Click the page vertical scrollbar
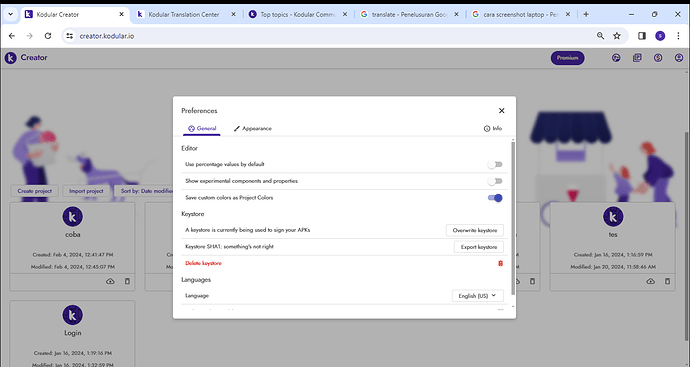 (687, 235)
